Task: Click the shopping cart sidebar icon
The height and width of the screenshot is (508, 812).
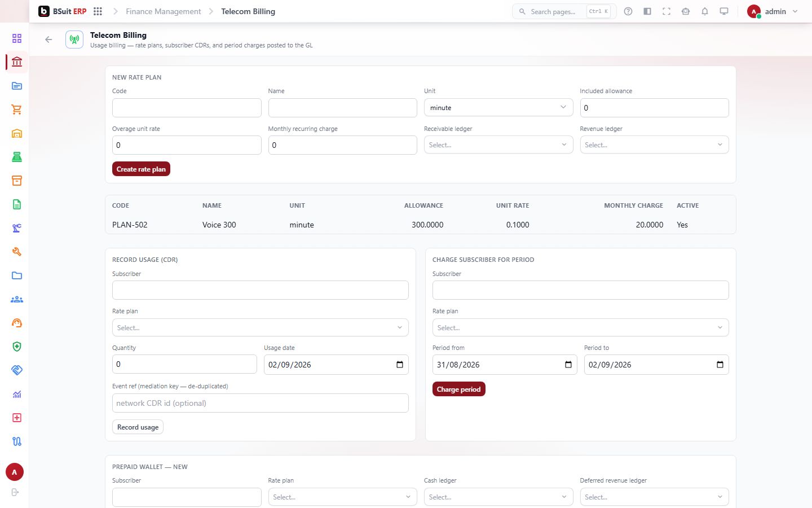Action: (17, 110)
